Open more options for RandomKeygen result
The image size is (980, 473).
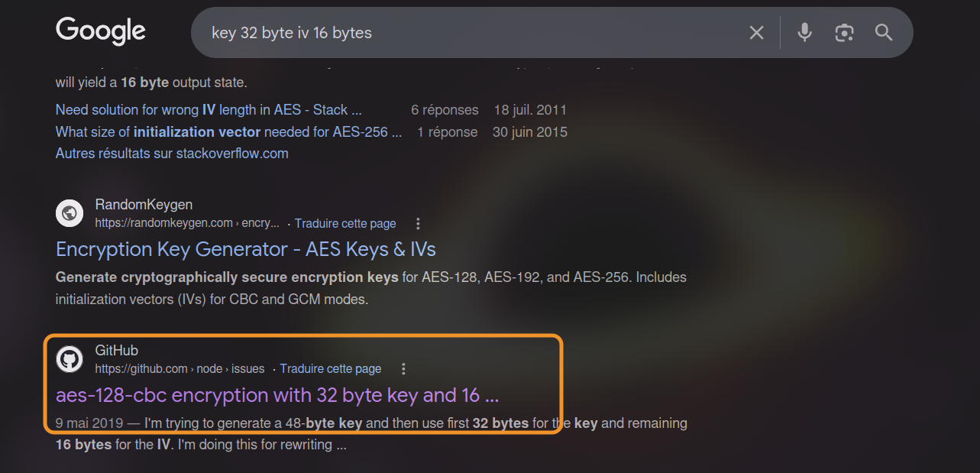(x=418, y=224)
